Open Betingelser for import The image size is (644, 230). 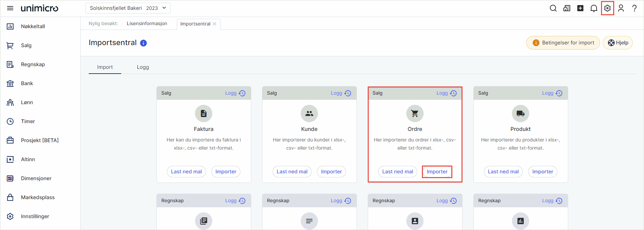click(563, 43)
